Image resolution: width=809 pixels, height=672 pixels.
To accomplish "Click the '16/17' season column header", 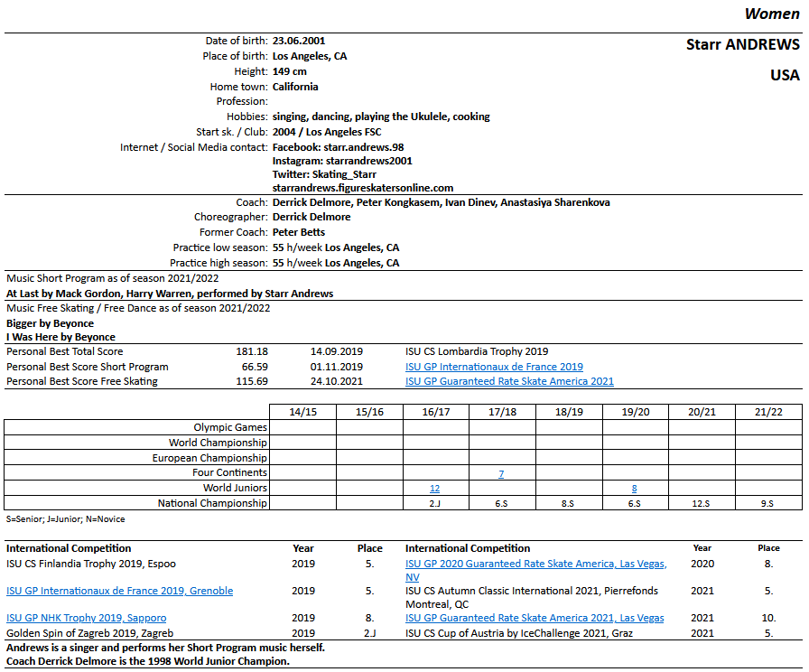I will [x=436, y=412].
